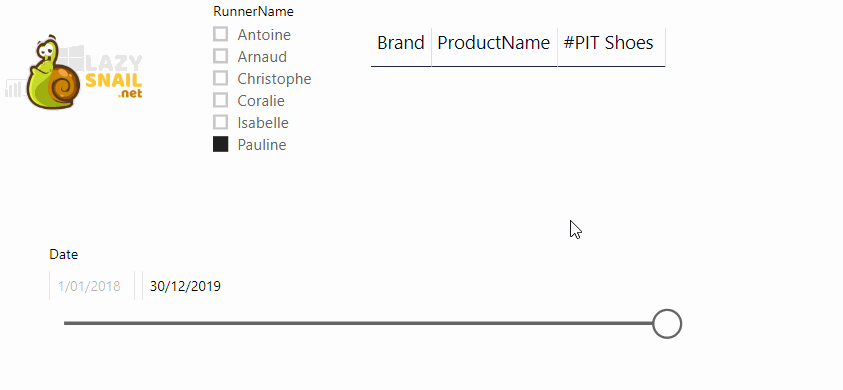The image size is (843, 390).
Task: Tick the Christophe checkbox
Action: coord(220,78)
